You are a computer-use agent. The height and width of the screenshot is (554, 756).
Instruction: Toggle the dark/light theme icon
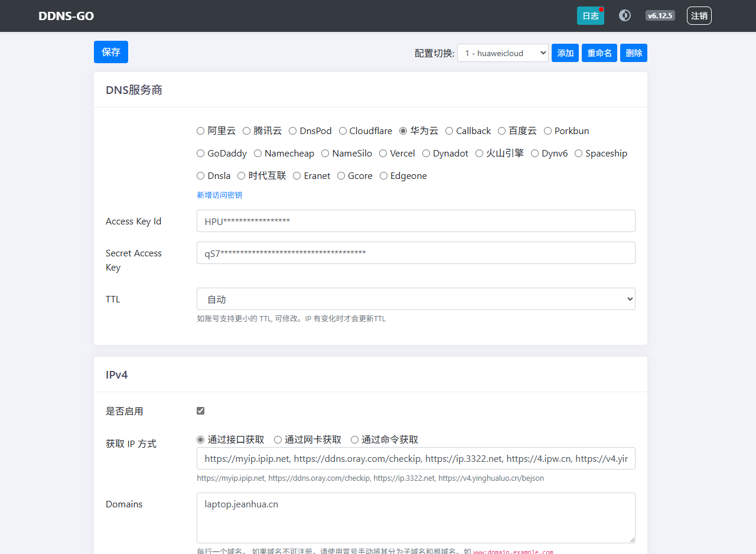[x=624, y=15]
